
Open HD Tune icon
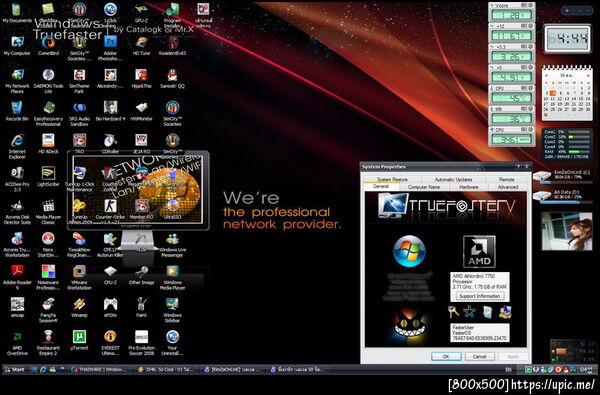click(141, 46)
